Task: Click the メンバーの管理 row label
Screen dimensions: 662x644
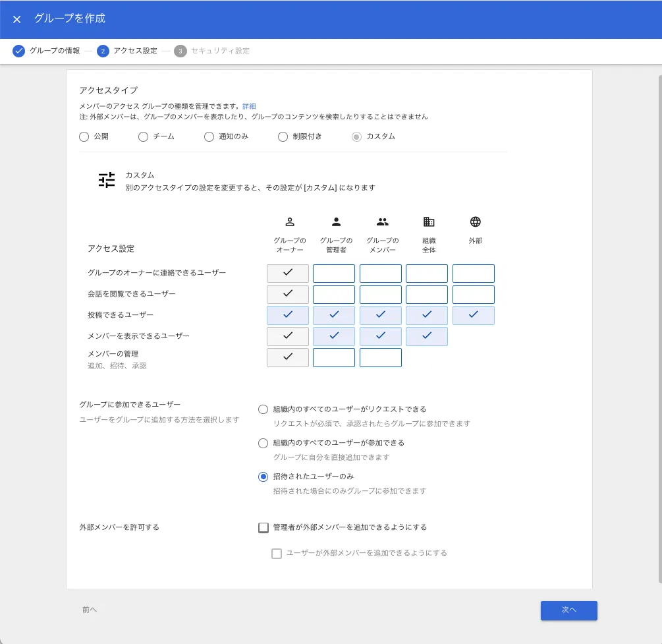Action: click(113, 354)
